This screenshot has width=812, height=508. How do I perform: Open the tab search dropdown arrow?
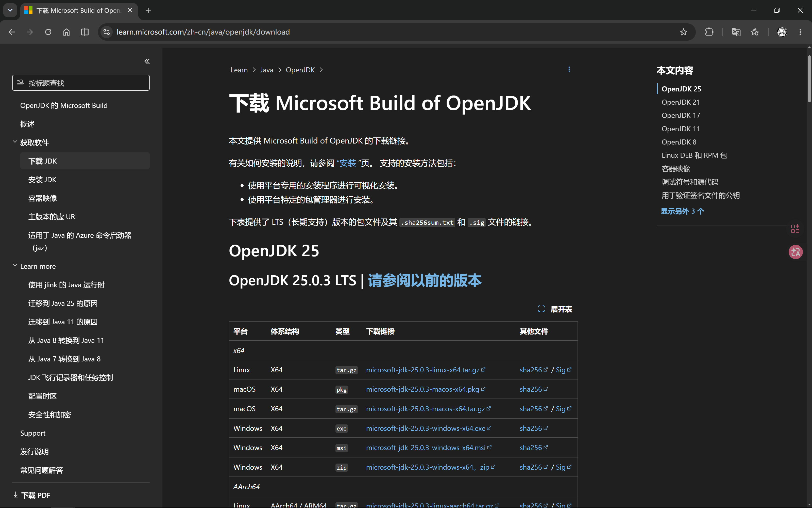click(10, 10)
